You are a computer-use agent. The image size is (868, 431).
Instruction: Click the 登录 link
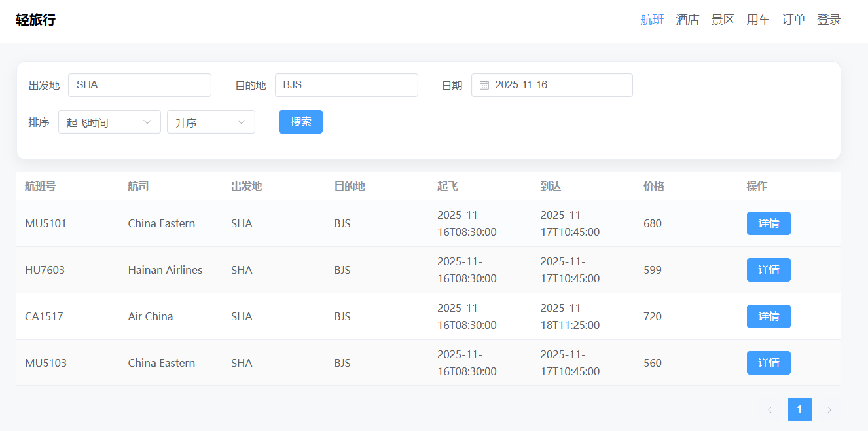[x=829, y=20]
